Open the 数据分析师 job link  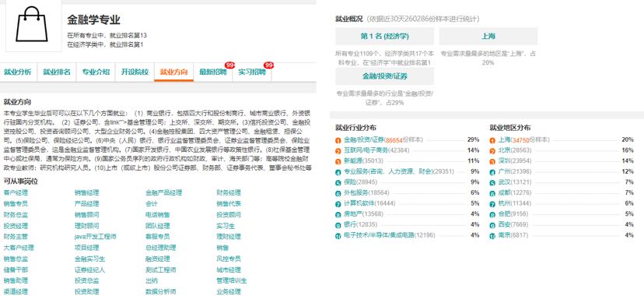click(x=160, y=292)
